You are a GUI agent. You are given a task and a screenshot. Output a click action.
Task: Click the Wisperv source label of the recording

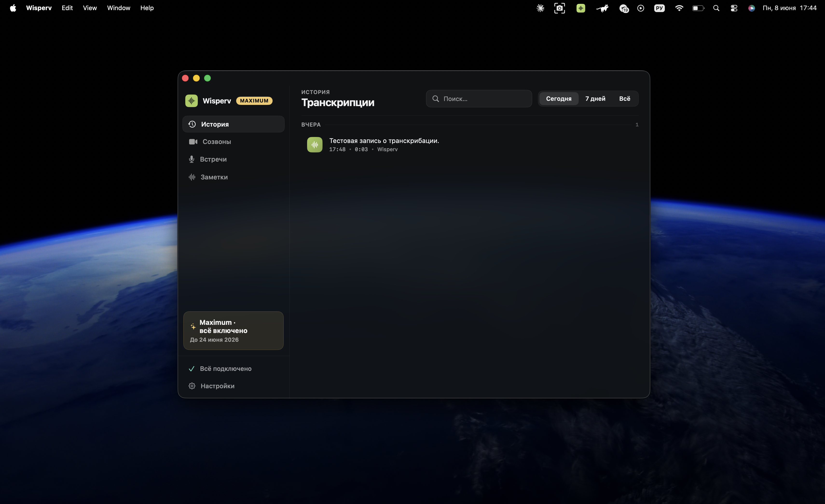[387, 149]
